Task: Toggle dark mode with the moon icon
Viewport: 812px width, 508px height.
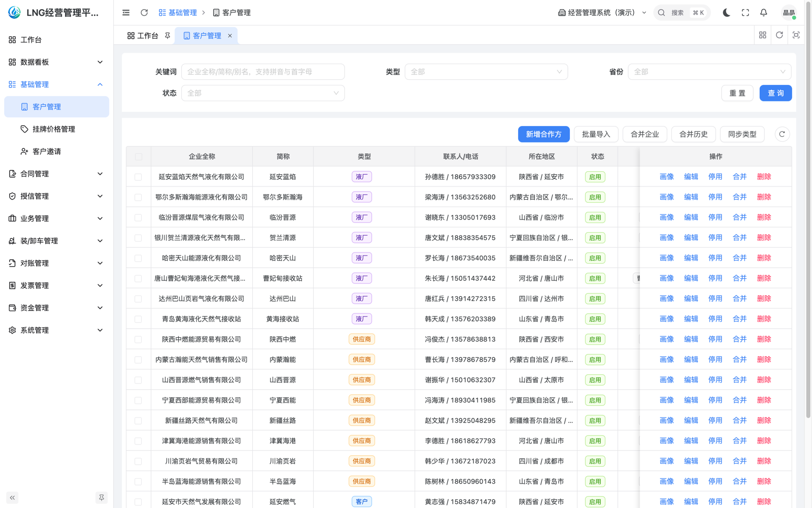Action: (726, 13)
